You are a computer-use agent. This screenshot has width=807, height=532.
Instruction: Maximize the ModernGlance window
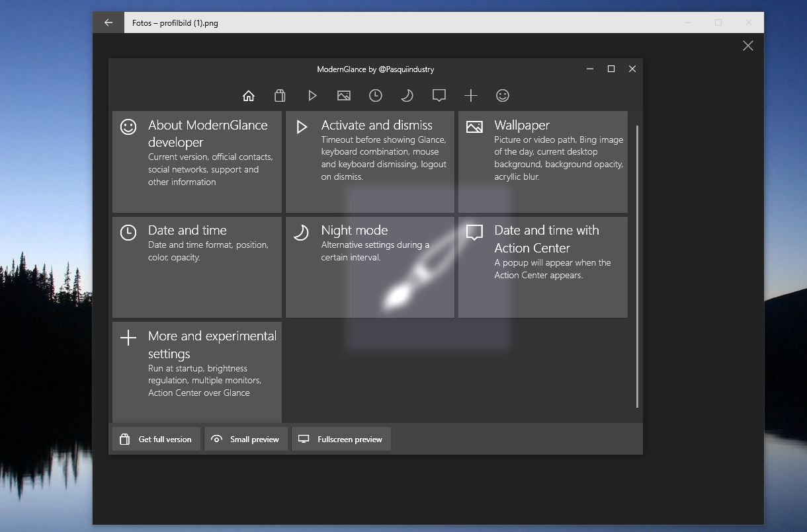[x=611, y=69]
